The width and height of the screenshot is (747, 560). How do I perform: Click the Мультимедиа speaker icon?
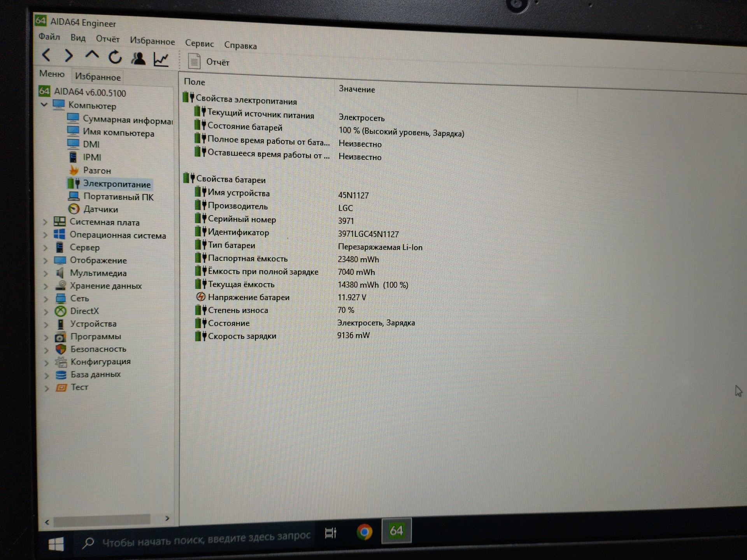(60, 273)
